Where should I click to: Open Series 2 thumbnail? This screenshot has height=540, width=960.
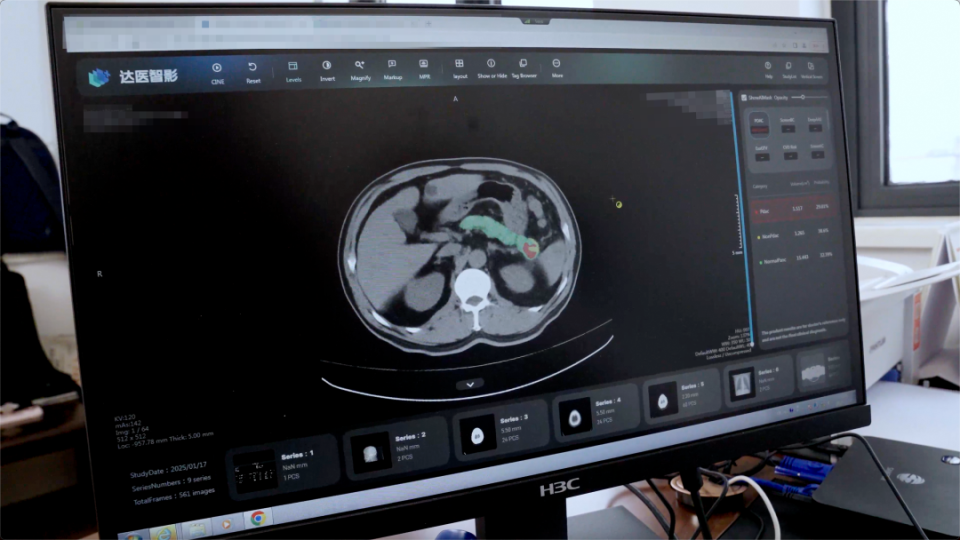click(396, 448)
